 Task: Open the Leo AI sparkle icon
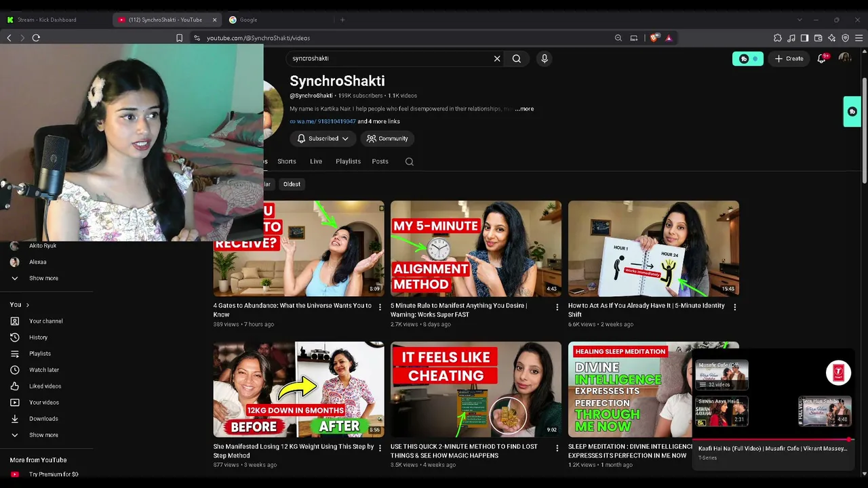[x=831, y=38]
